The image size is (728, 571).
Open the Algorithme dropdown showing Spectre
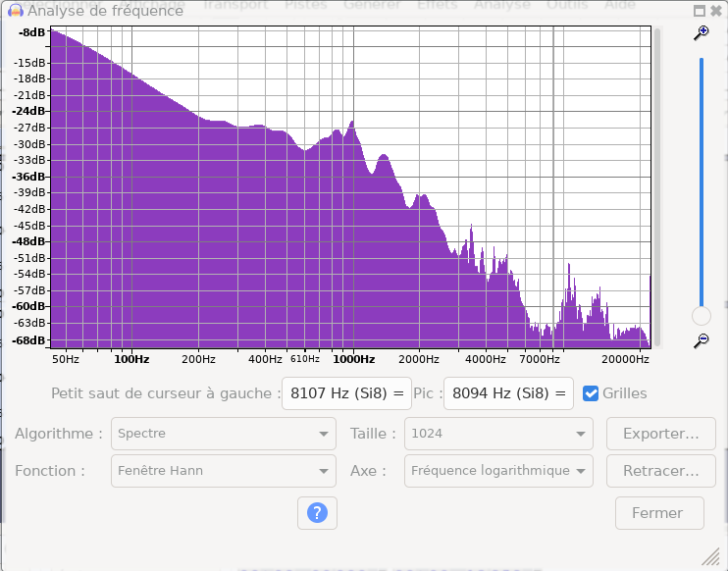click(x=224, y=434)
